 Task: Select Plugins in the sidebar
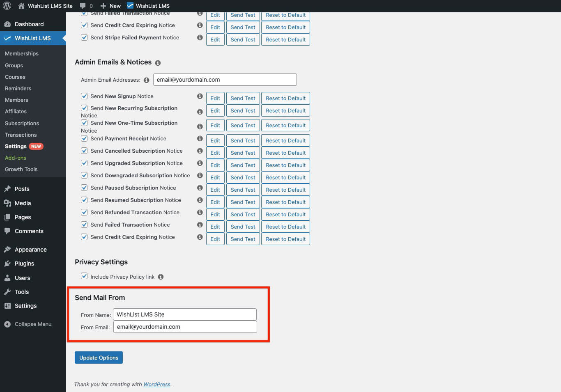point(24,264)
